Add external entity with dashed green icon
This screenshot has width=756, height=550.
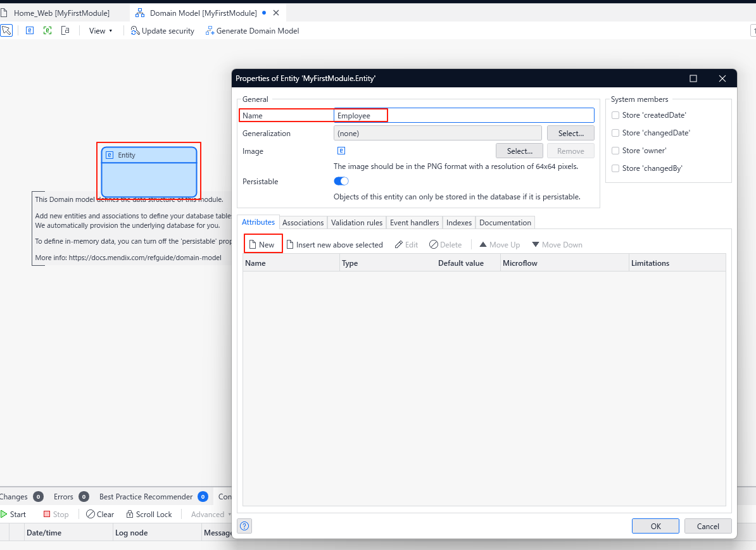pos(47,30)
